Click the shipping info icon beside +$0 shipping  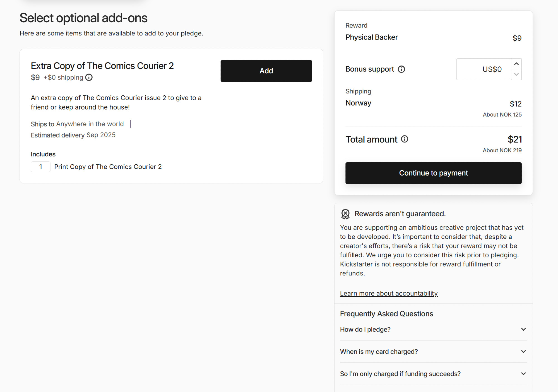[89, 77]
